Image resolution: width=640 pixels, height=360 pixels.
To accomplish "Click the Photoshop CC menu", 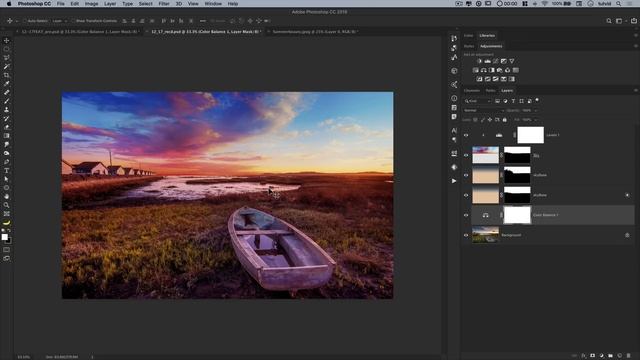I will coord(34,4).
